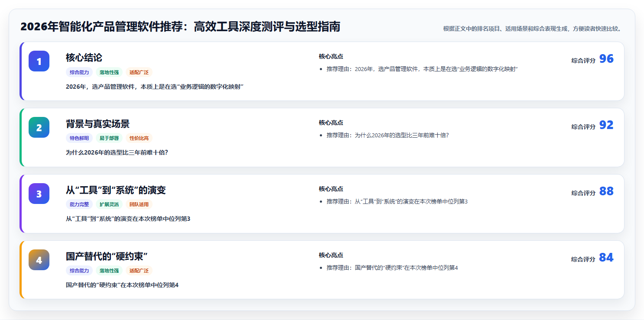Click bullet 推荐理由：国产替代的“硬约束”
Image resolution: width=644 pixels, height=320 pixels.
point(392,268)
